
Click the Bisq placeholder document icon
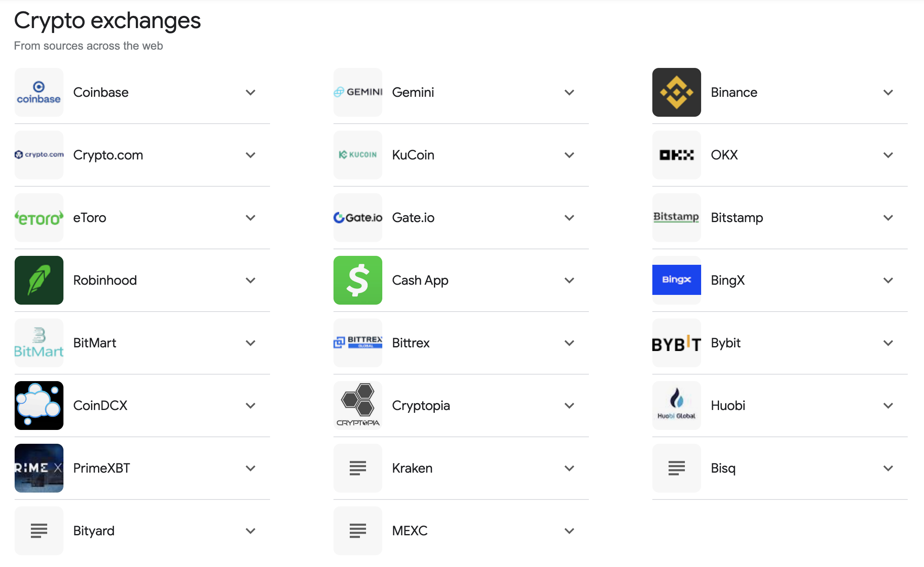point(676,468)
